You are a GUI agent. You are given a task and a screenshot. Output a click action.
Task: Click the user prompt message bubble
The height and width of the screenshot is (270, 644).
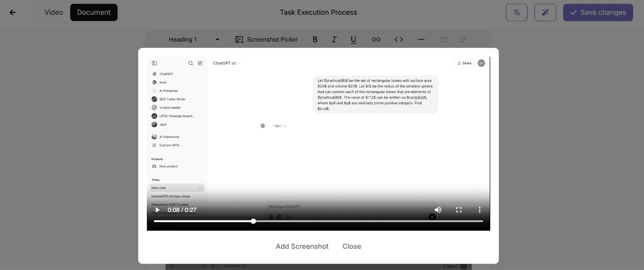click(376, 95)
